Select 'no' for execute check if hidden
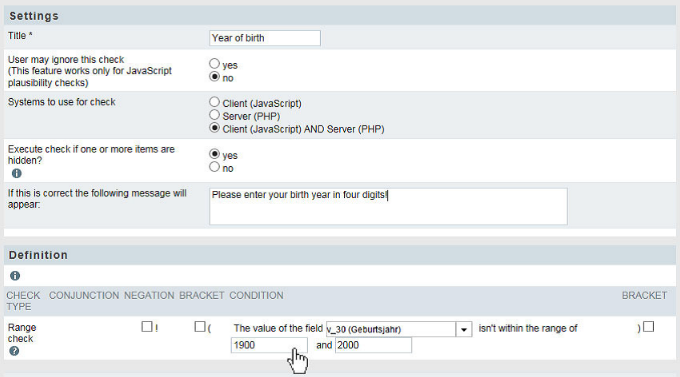680x377 pixels. click(x=214, y=167)
